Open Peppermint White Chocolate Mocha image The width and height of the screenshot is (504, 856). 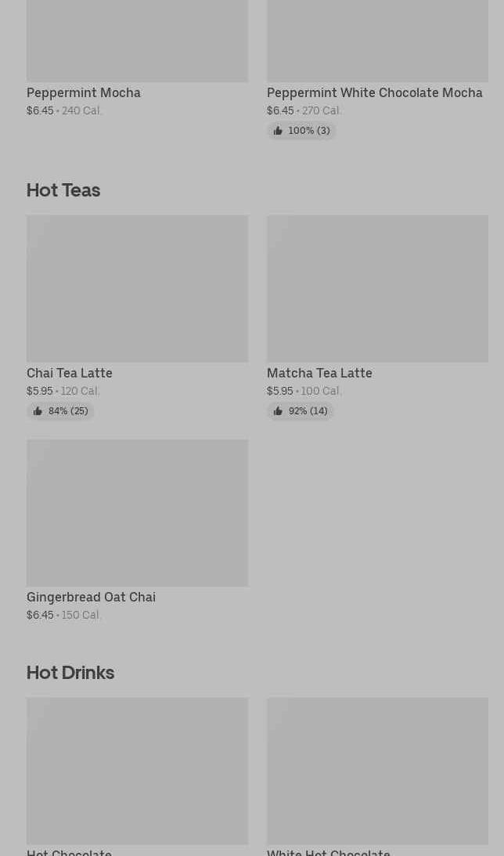tap(377, 41)
